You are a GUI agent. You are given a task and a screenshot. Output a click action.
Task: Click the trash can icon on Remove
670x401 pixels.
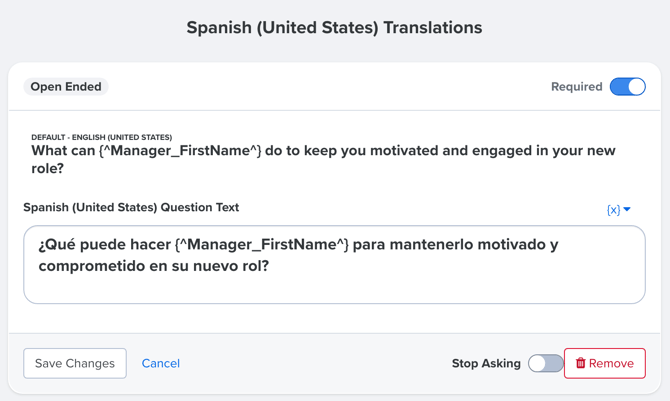(580, 363)
